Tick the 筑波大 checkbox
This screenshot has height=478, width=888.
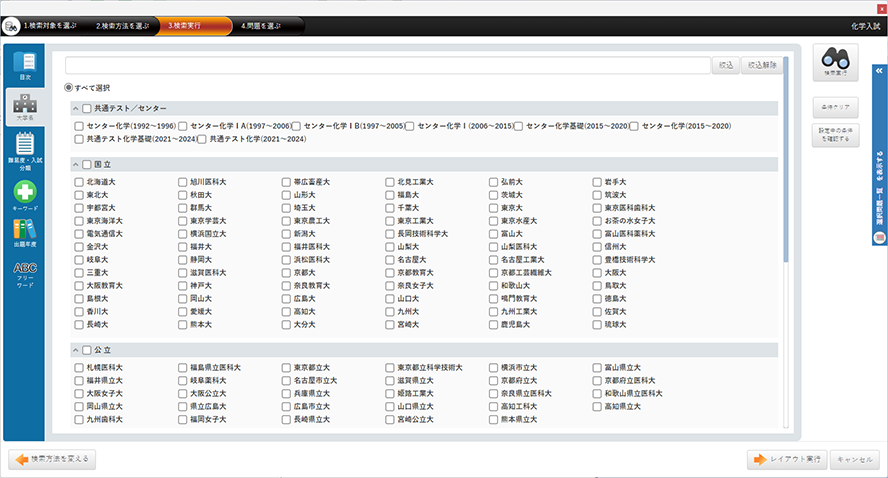tap(597, 195)
